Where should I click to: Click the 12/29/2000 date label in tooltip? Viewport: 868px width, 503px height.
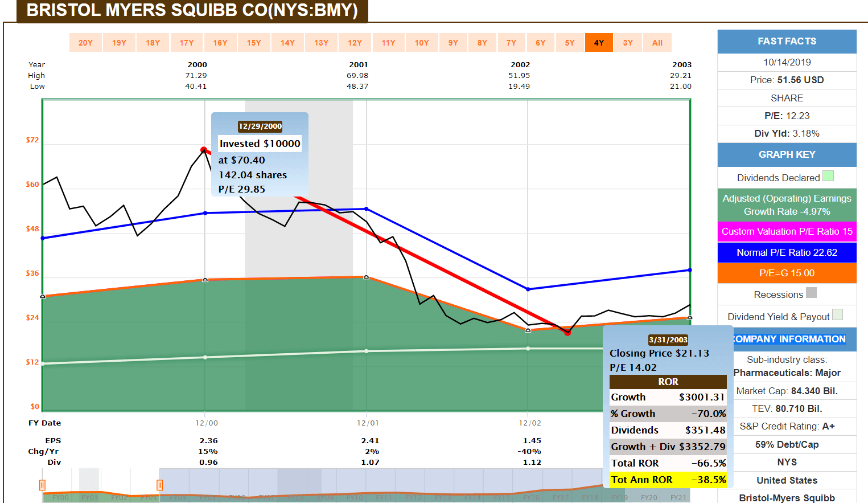pyautogui.click(x=260, y=126)
